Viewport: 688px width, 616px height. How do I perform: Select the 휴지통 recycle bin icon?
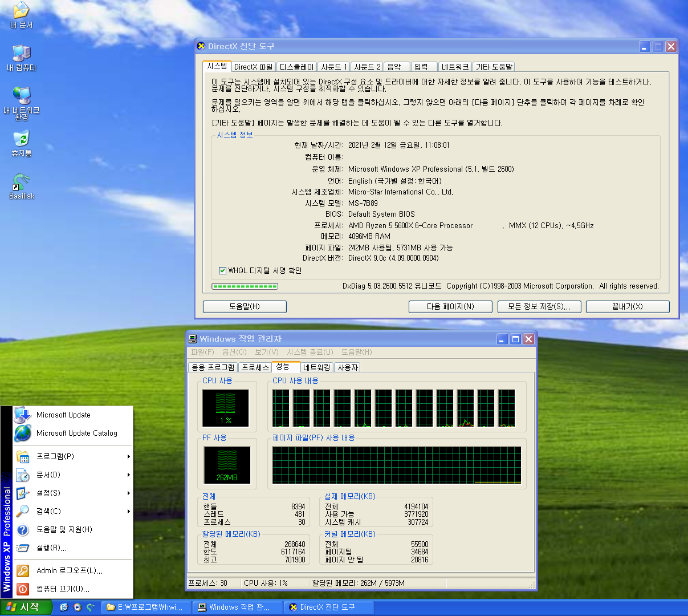click(x=22, y=144)
